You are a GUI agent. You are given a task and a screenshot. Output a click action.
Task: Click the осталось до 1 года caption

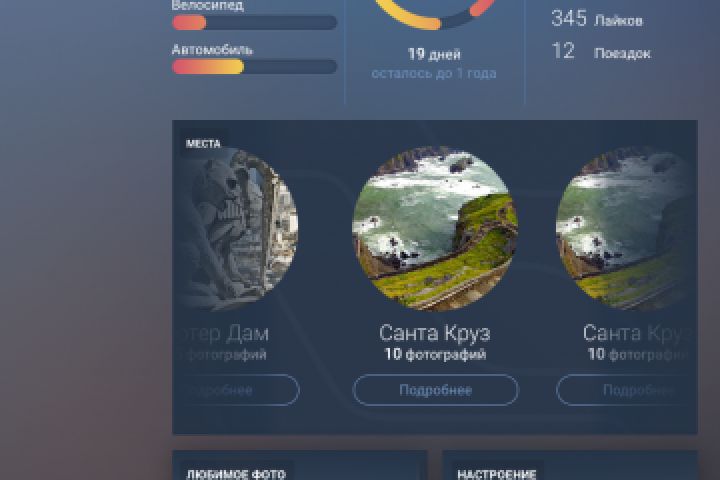tap(434, 73)
